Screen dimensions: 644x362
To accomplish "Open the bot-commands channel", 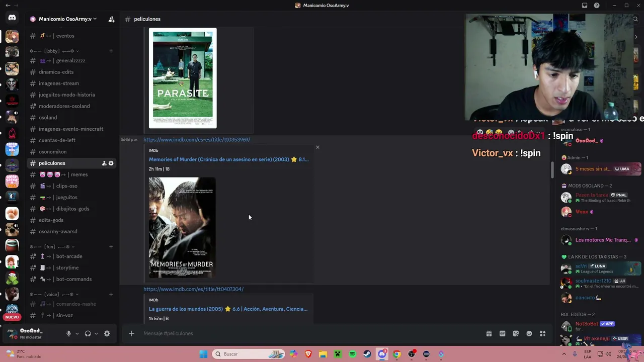I will point(71,279).
